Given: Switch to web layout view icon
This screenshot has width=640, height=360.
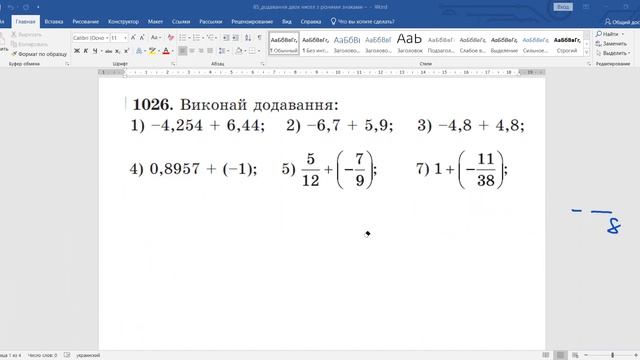Looking at the screenshot, I should (x=575, y=355).
